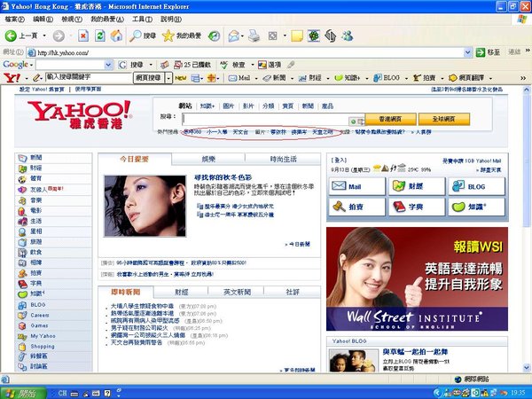Click the 移至 Go button

point(488,52)
